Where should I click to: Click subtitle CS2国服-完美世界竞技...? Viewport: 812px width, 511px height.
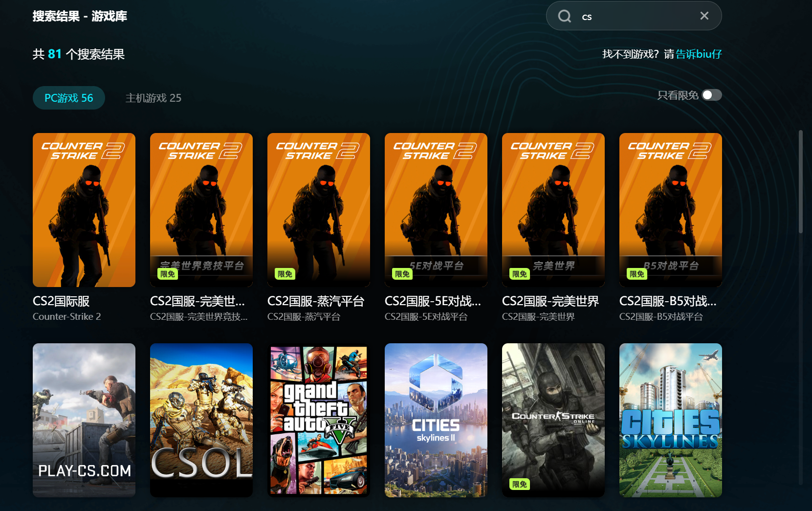coord(199,316)
